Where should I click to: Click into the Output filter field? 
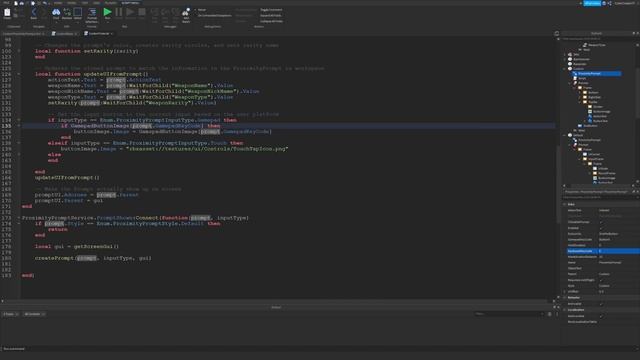point(509,314)
